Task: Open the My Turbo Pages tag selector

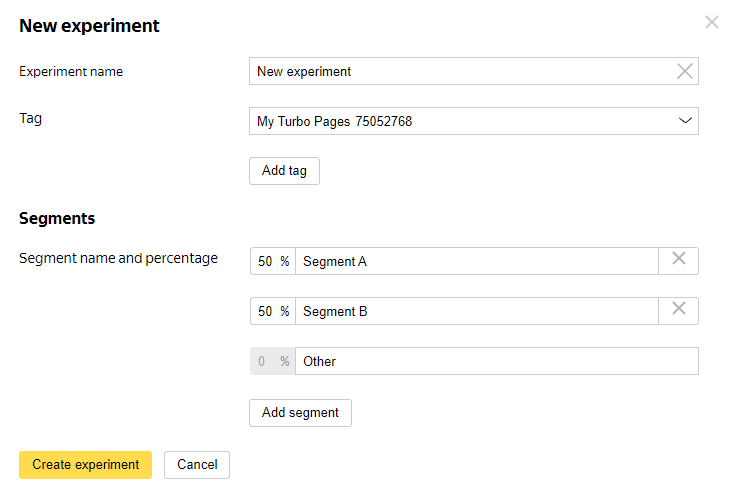Action: pos(460,121)
